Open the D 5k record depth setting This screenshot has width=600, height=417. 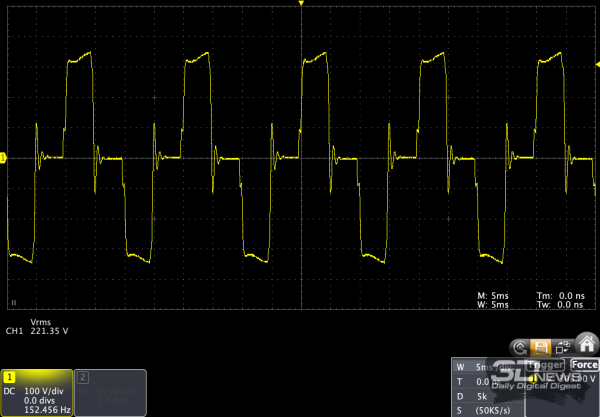pyautogui.click(x=490, y=396)
